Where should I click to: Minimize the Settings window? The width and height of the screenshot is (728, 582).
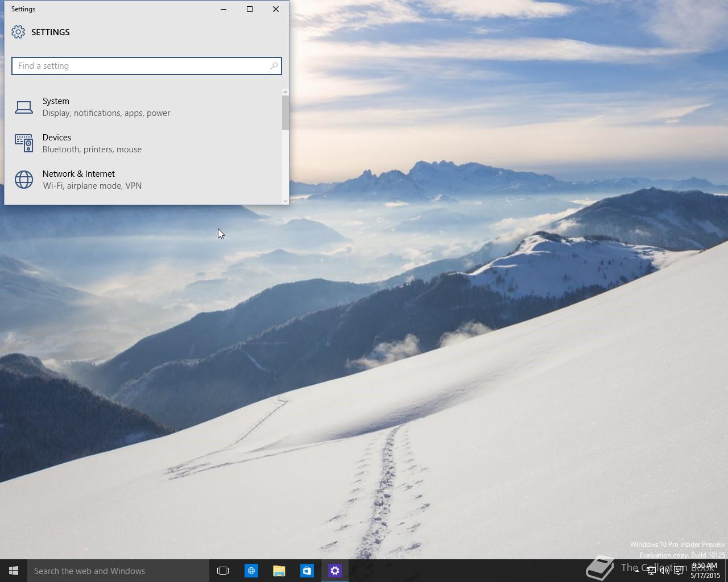coord(224,9)
